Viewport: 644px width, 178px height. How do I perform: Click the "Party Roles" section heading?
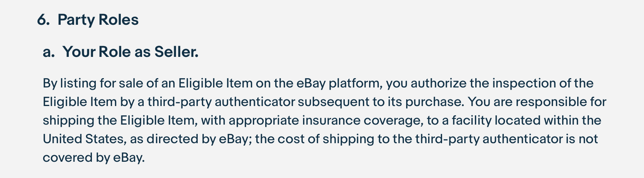tap(98, 20)
